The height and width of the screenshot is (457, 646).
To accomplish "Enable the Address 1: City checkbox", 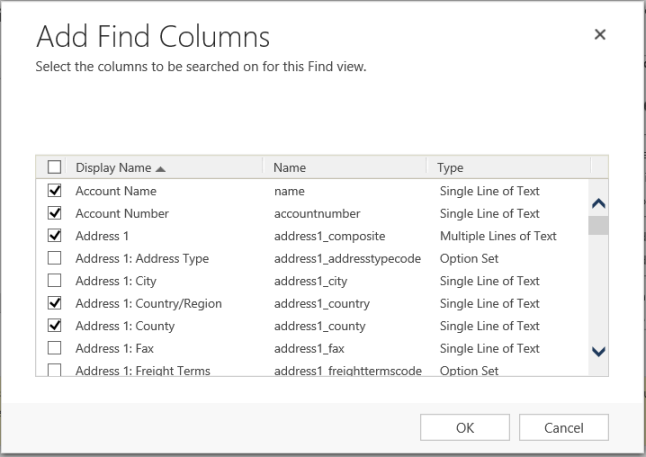I will [x=54, y=281].
